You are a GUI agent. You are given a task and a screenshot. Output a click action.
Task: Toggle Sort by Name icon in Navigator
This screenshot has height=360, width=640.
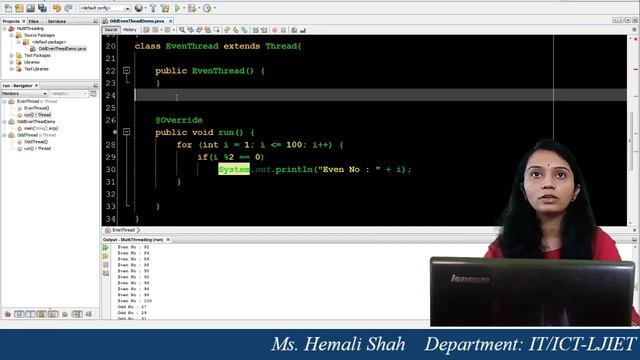click(77, 314)
